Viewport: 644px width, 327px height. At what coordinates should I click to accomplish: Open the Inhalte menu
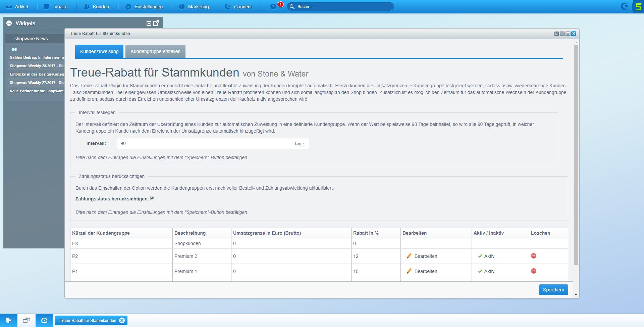(x=56, y=7)
